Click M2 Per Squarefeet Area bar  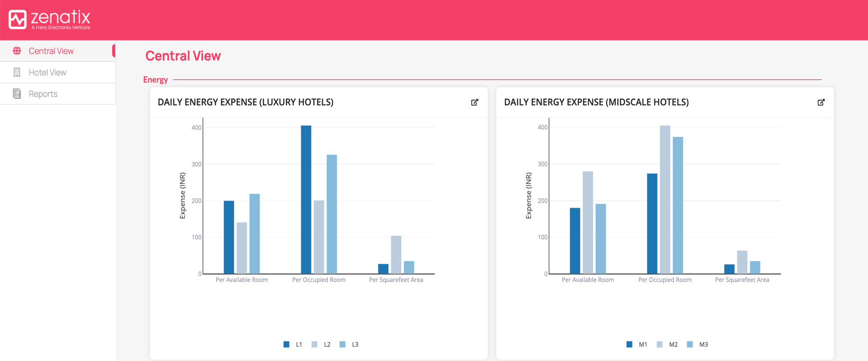[742, 262]
